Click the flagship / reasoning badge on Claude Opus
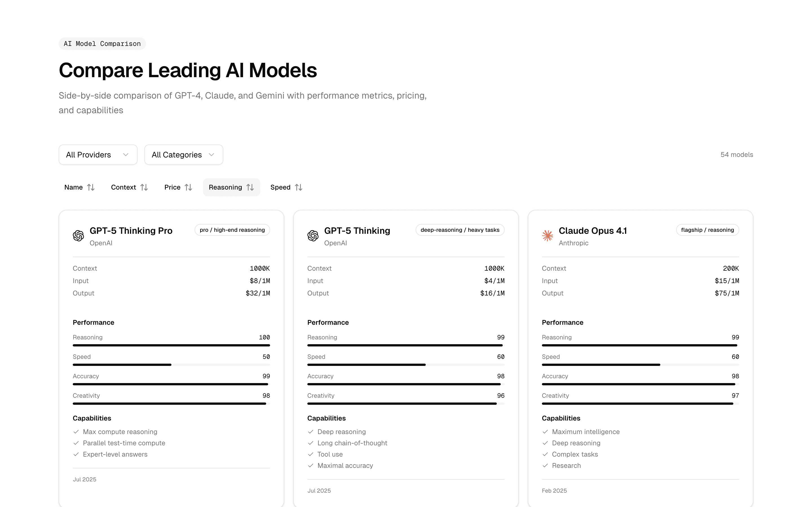The width and height of the screenshot is (812, 507). pos(707,230)
